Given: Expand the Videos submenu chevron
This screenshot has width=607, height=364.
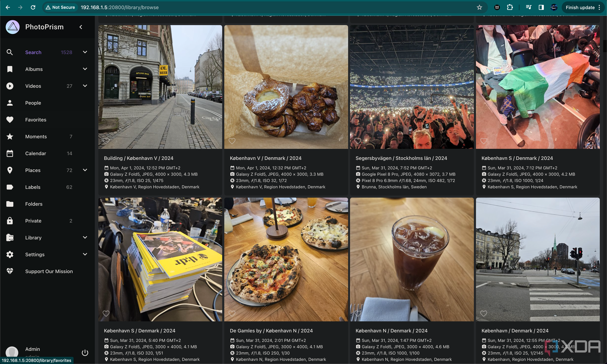Looking at the screenshot, I should click(85, 86).
